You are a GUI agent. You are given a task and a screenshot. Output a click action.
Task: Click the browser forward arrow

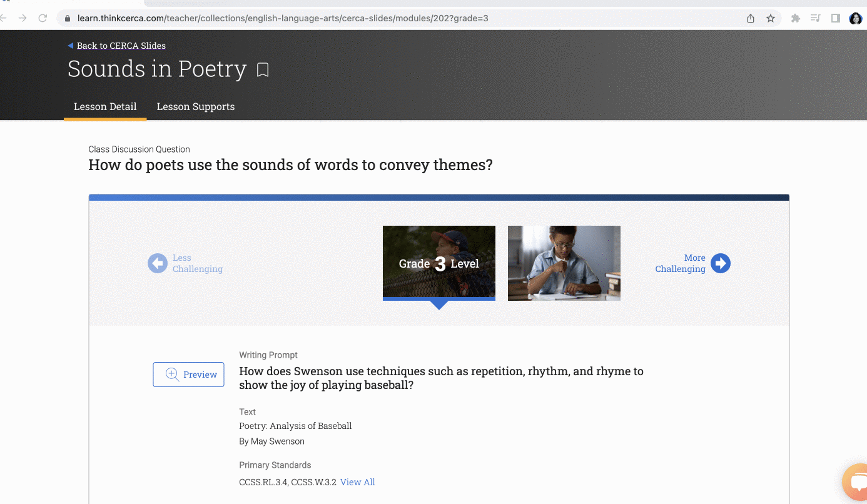(23, 18)
